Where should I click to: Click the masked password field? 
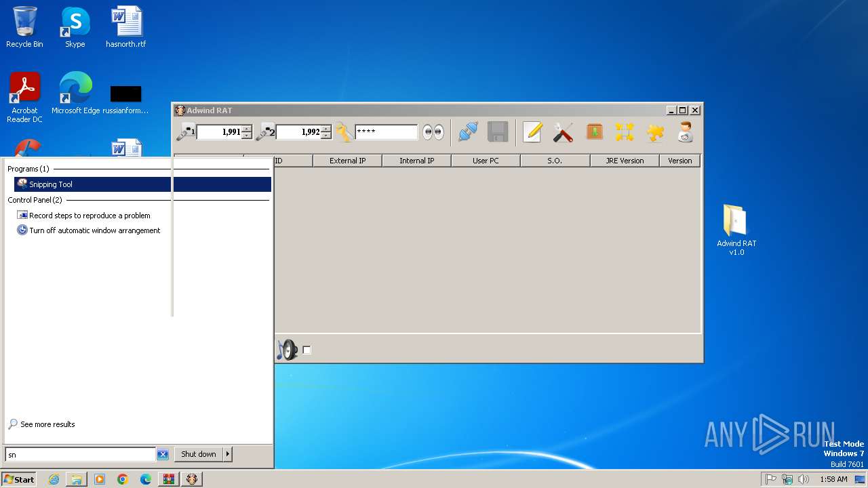point(386,132)
